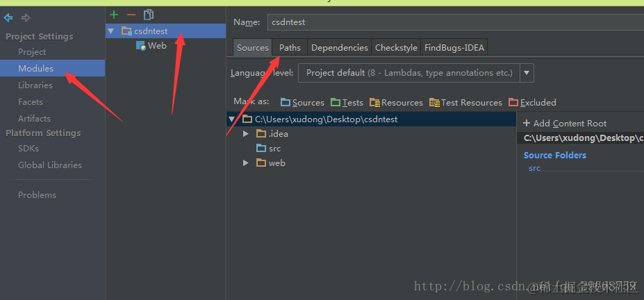Select the .idea folder row
This screenshot has height=300, width=644.
(x=371, y=134)
